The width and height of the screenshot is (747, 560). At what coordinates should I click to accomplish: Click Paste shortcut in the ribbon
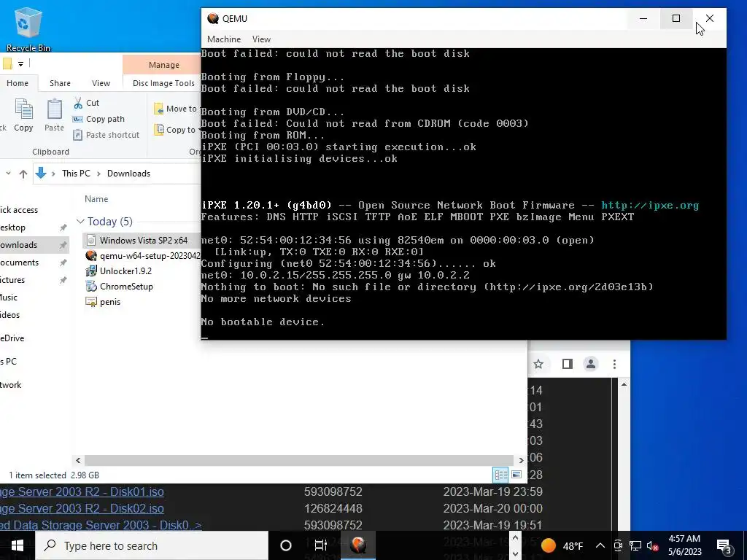107,135
